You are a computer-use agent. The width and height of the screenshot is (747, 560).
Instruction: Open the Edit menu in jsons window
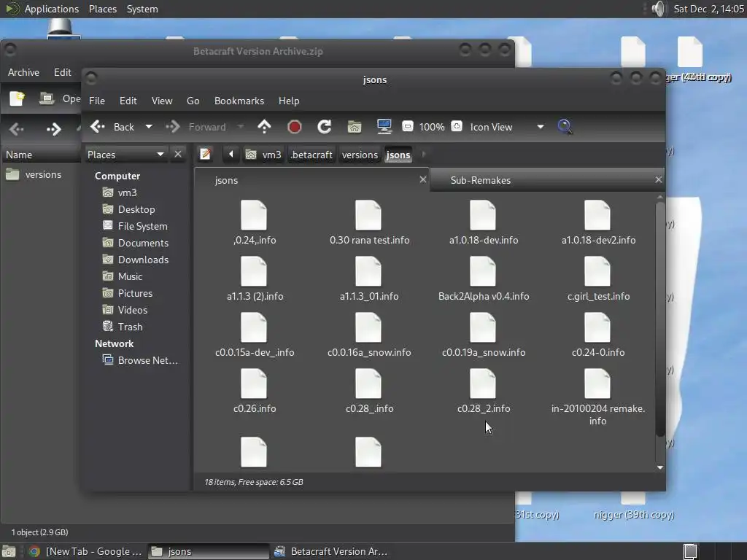[128, 101]
